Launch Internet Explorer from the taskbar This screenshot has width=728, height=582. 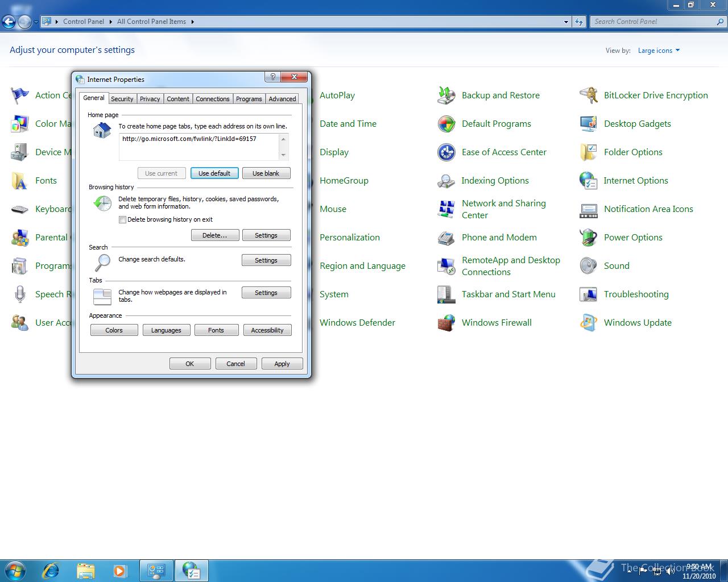click(51, 570)
